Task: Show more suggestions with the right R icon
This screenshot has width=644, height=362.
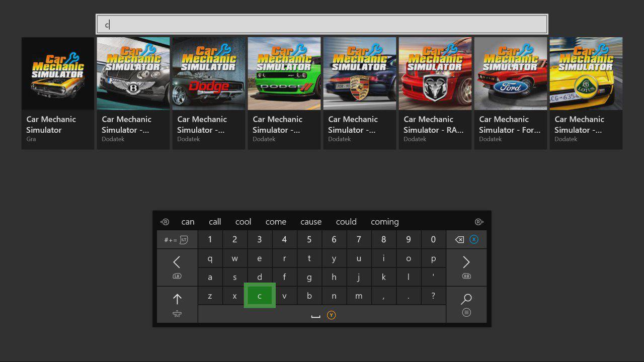Action: [x=479, y=222]
